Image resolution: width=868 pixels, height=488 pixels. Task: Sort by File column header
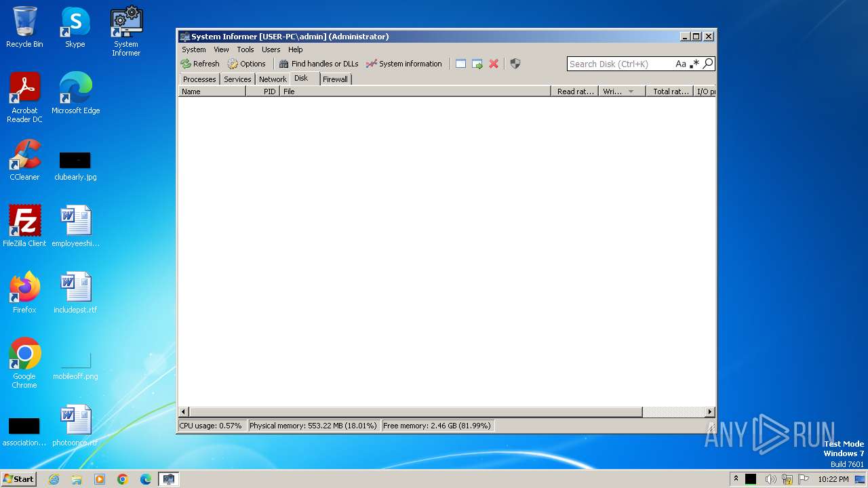[x=416, y=91]
